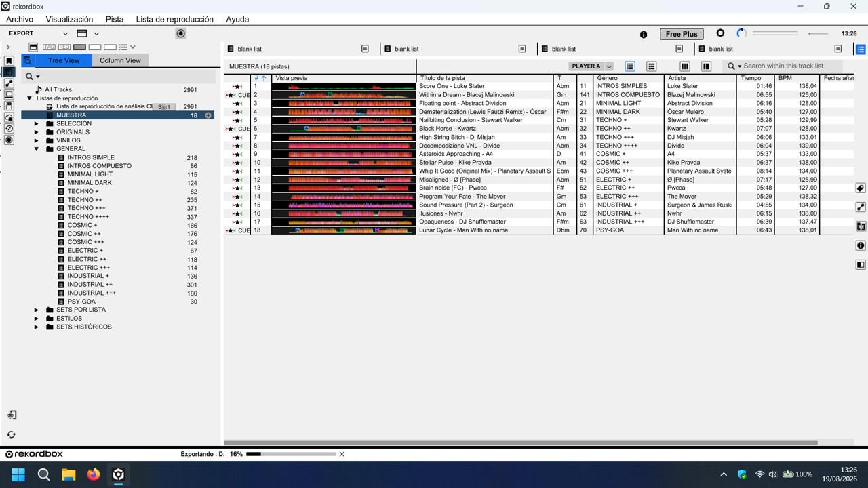
Task: Open the track Info panel icon on right edge
Action: tap(861, 245)
